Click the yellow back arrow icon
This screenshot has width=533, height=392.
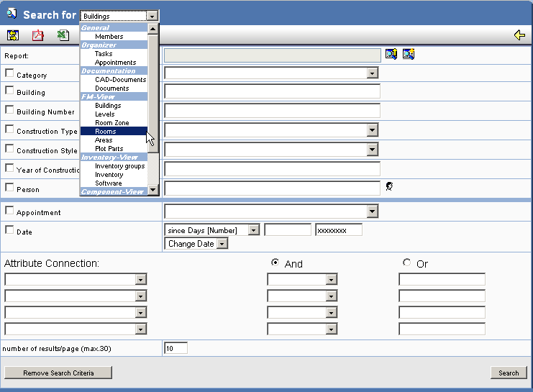click(519, 35)
